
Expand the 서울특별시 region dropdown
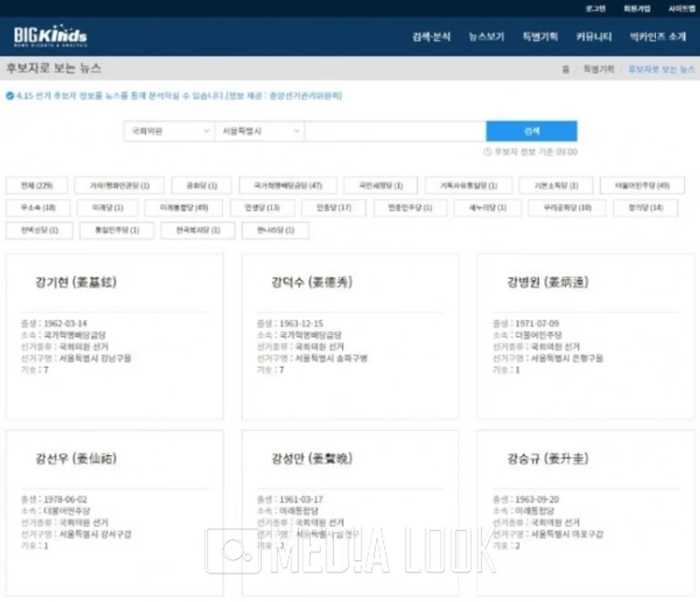point(260,131)
